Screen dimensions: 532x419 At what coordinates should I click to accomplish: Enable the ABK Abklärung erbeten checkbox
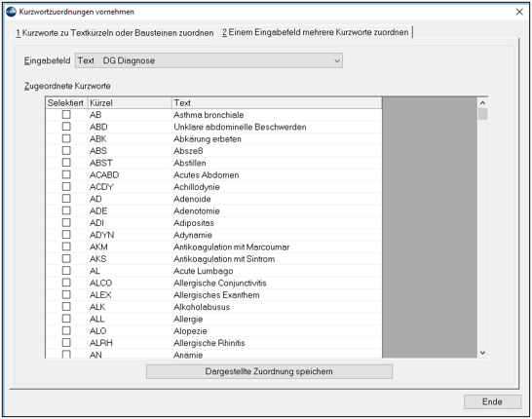[x=66, y=138]
